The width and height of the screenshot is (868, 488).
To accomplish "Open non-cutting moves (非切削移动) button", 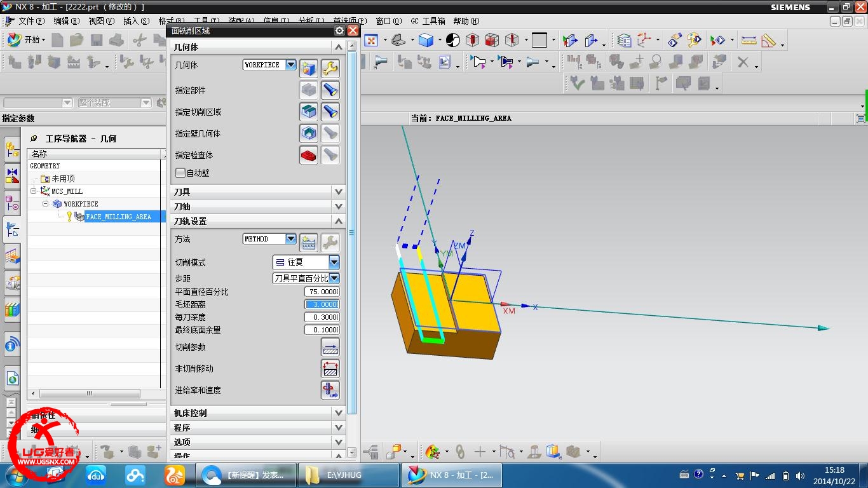I will click(330, 369).
